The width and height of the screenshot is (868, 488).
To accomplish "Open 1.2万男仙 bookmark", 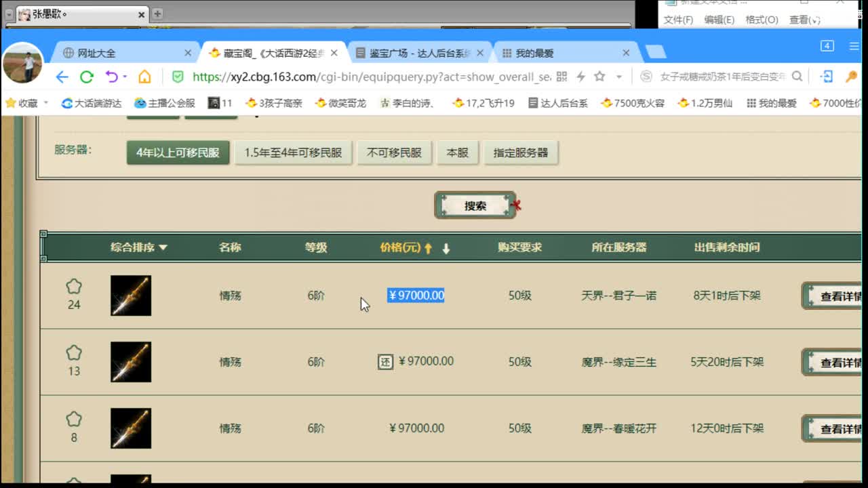I will click(705, 103).
